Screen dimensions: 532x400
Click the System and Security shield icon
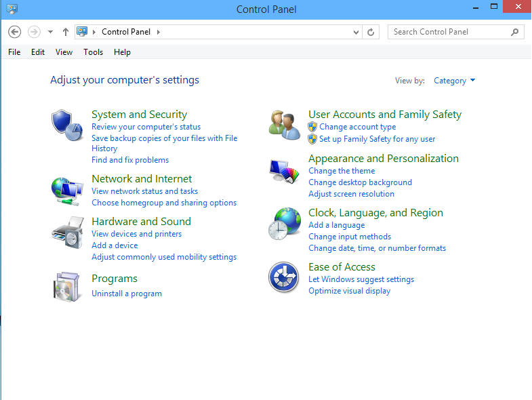pyautogui.click(x=67, y=125)
